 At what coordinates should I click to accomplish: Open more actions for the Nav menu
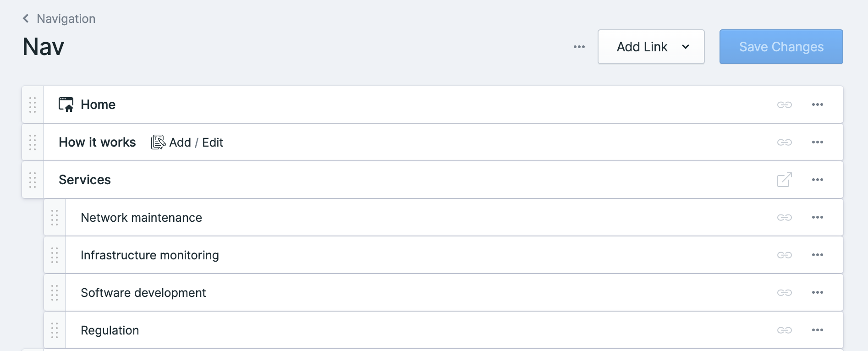[579, 47]
